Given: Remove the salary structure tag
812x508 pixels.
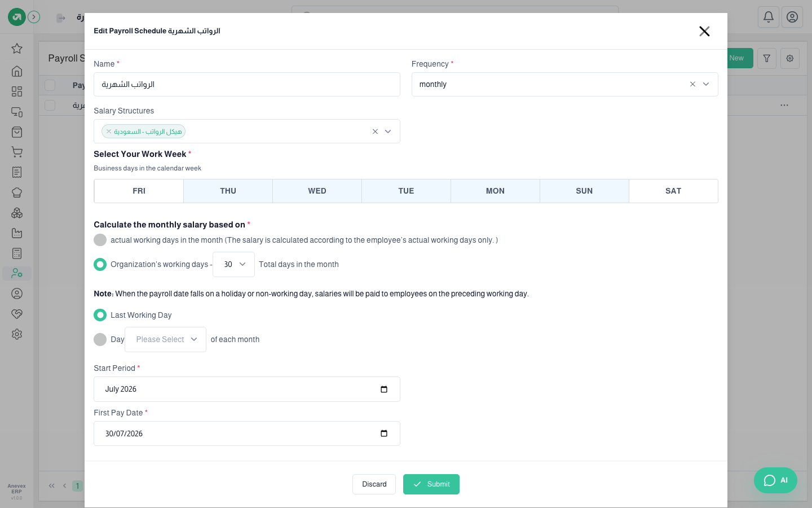Looking at the screenshot, I should pyautogui.click(x=109, y=132).
